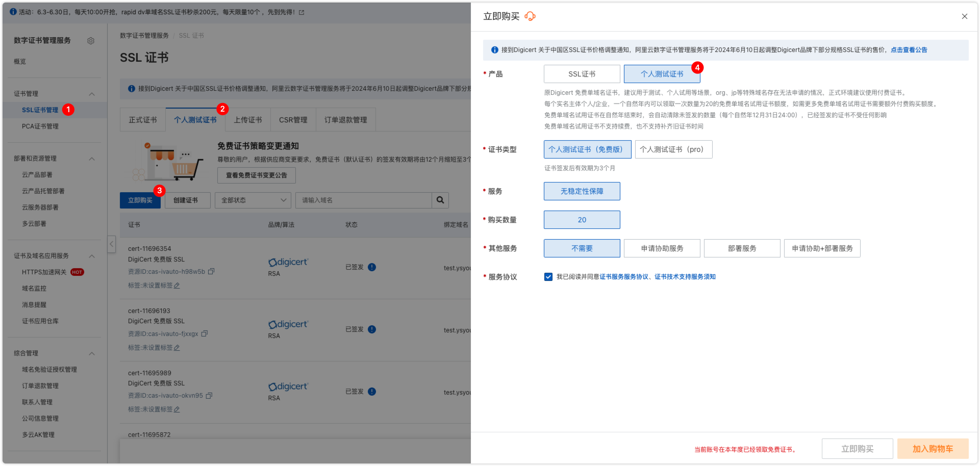Screen dimensions: 980x466
Task: Collapse the 部署和资源管理 section
Action: (x=92, y=159)
